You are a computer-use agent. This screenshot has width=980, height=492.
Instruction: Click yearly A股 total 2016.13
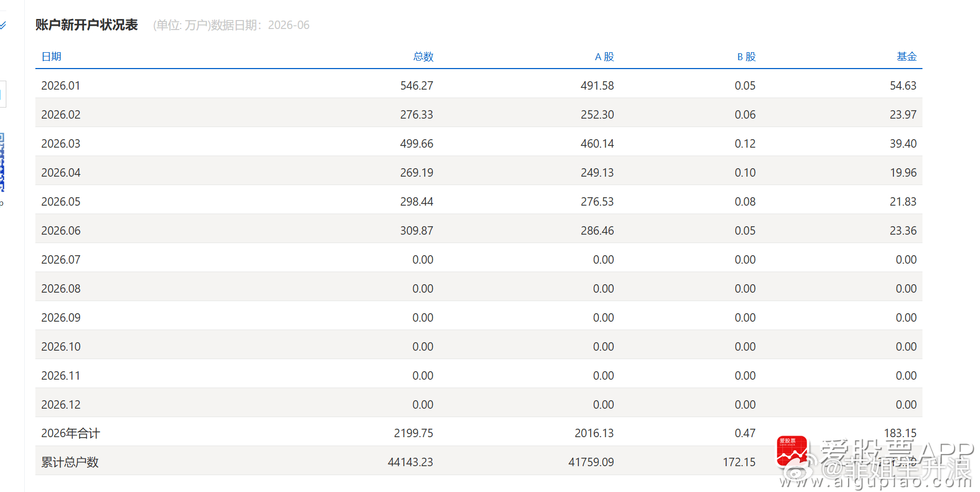tap(594, 433)
